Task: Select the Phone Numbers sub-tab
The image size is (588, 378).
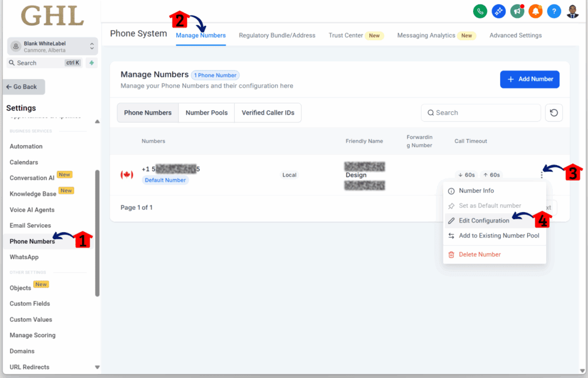Action: pyautogui.click(x=148, y=113)
